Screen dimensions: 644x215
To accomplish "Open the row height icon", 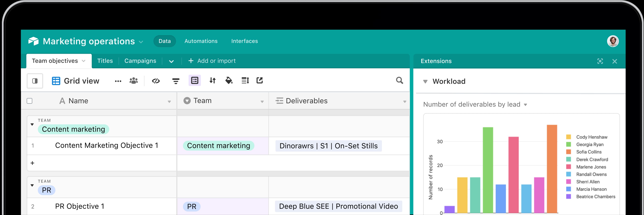I will click(x=245, y=81).
